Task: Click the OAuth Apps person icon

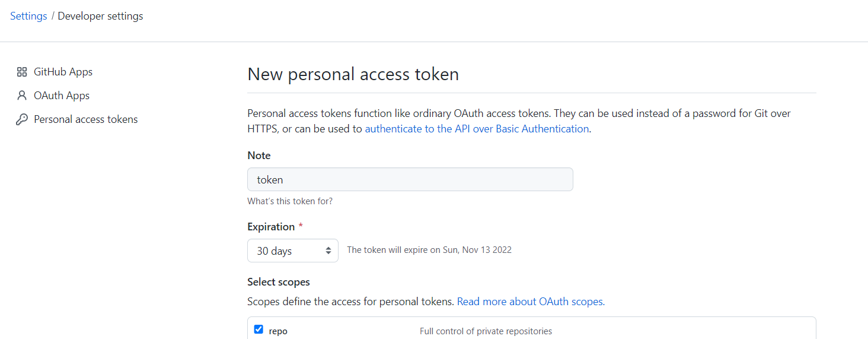Action: pos(22,96)
